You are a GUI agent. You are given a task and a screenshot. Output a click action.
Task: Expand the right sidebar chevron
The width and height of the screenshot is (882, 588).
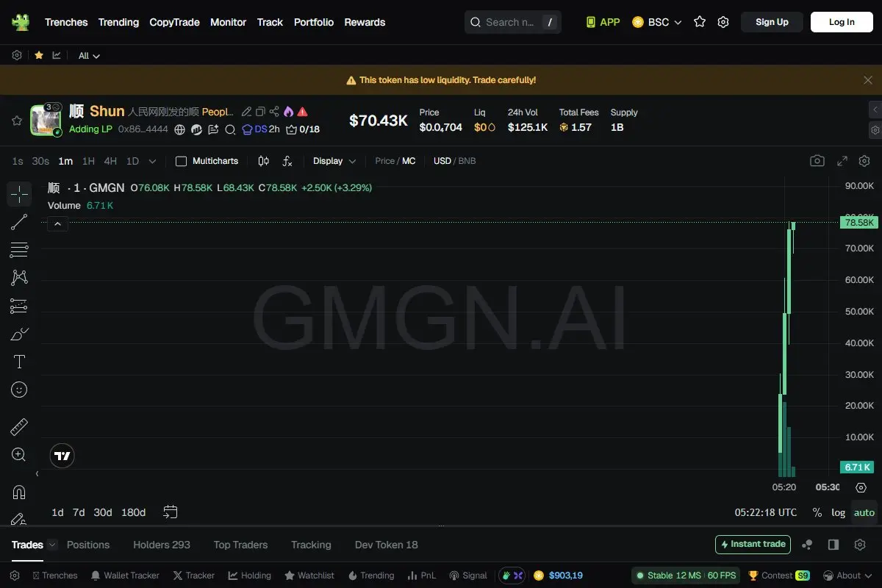pos(875,110)
